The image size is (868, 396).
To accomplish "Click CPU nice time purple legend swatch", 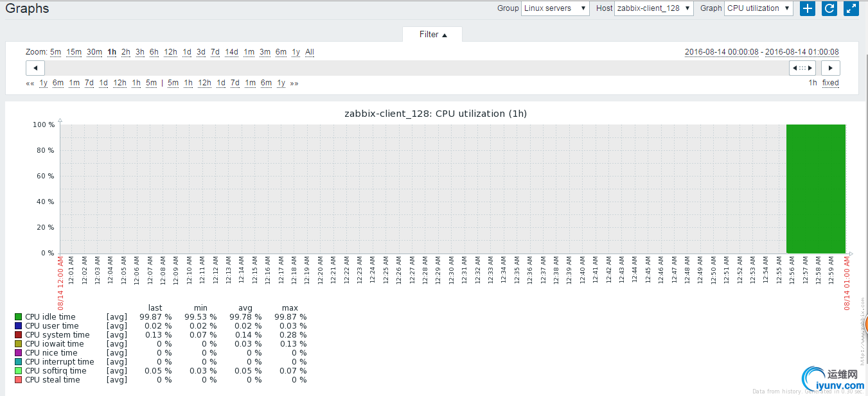I will [x=19, y=353].
